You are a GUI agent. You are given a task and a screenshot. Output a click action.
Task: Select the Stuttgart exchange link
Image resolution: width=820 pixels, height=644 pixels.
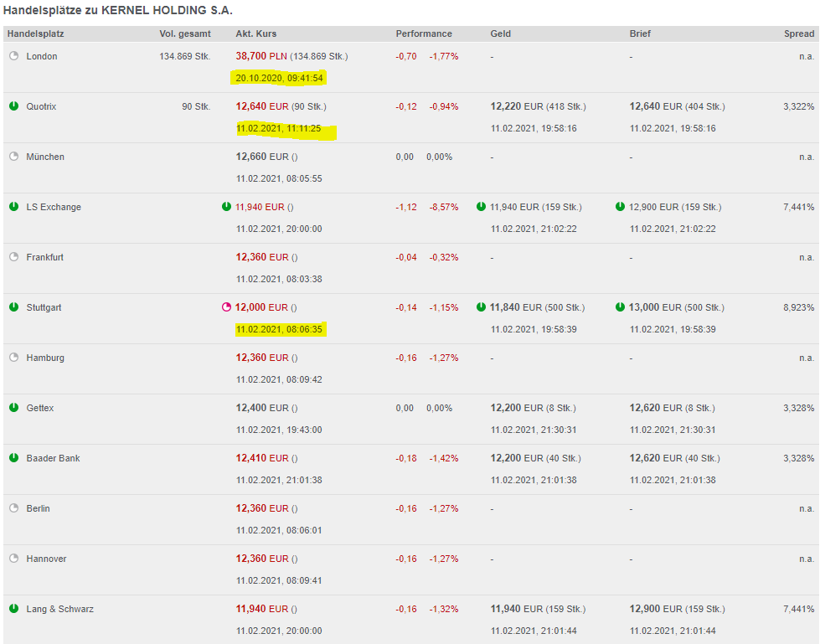(44, 307)
